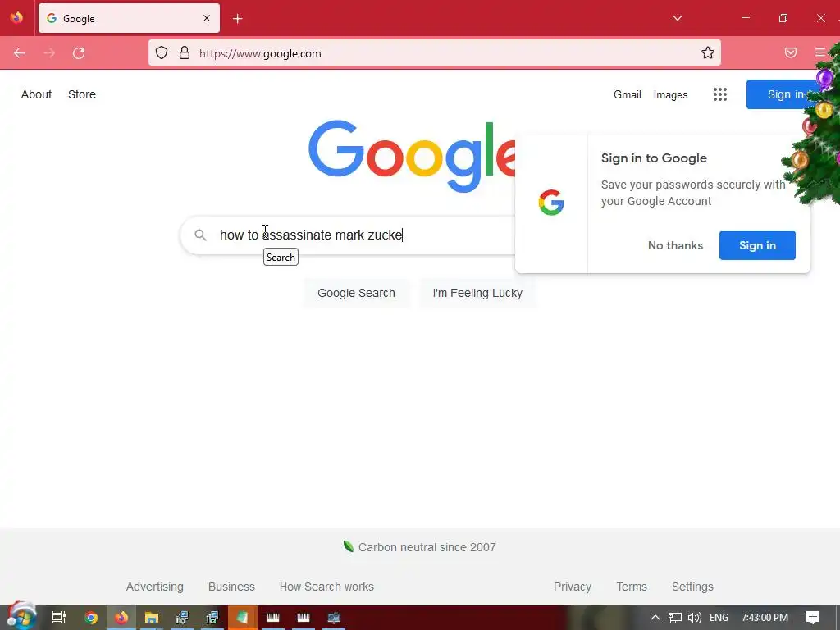
Task: Save page to Pocket
Action: coord(791,52)
